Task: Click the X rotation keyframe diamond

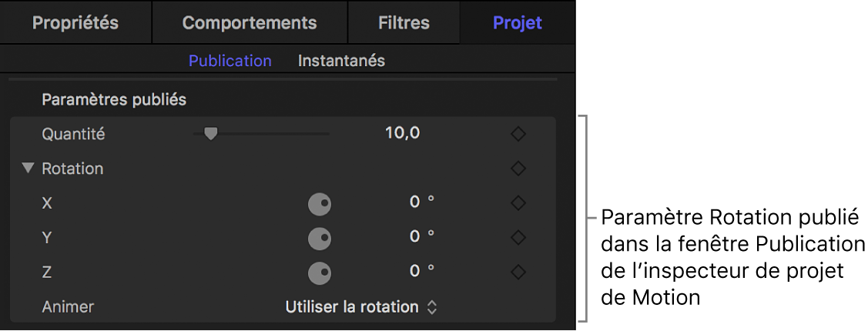Action: pyautogui.click(x=518, y=202)
